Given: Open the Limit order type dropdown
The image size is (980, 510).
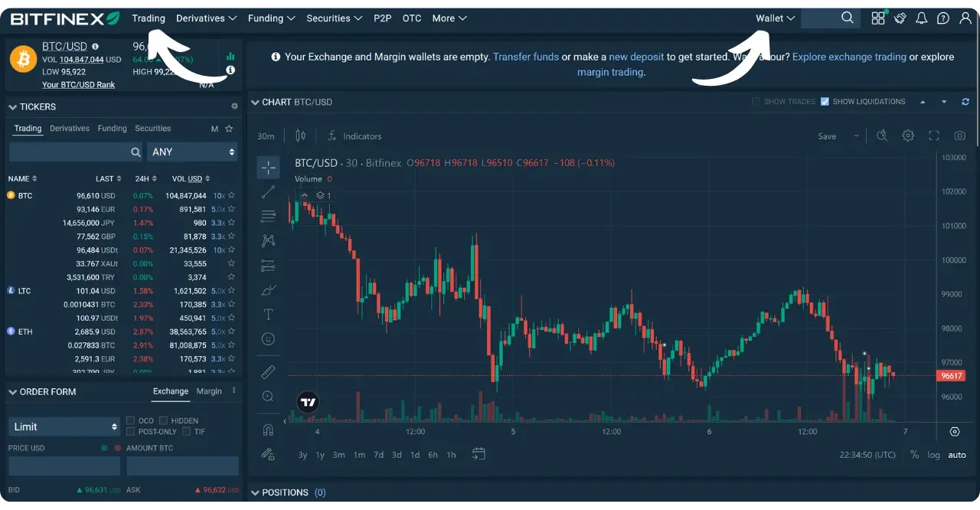Looking at the screenshot, I should point(64,426).
